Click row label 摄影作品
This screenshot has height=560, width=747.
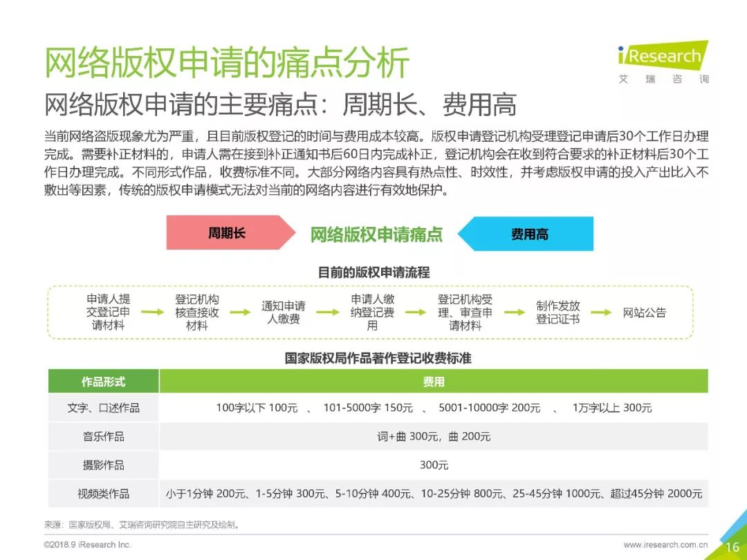(103, 465)
